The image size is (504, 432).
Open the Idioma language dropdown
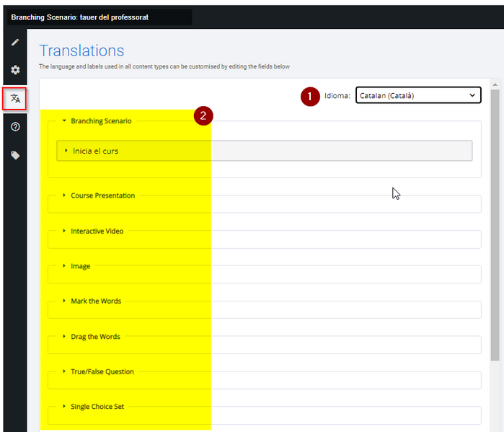point(418,95)
